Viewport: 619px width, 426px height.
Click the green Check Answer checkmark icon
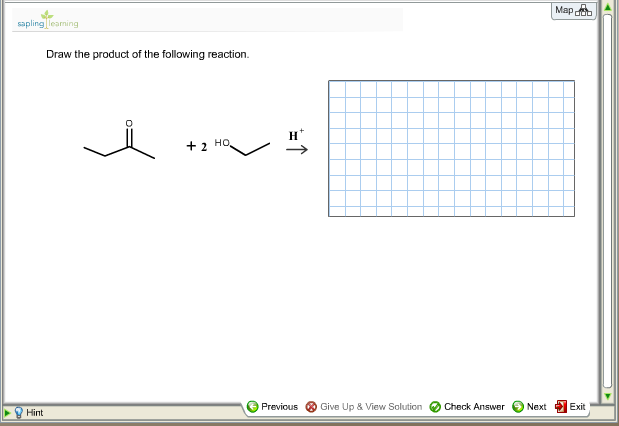point(435,407)
